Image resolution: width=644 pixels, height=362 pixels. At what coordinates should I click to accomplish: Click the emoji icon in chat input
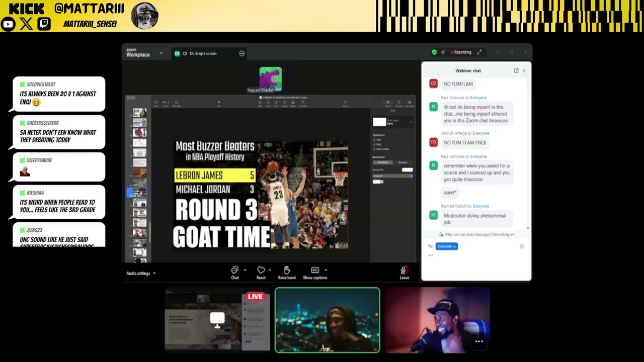coord(522,246)
